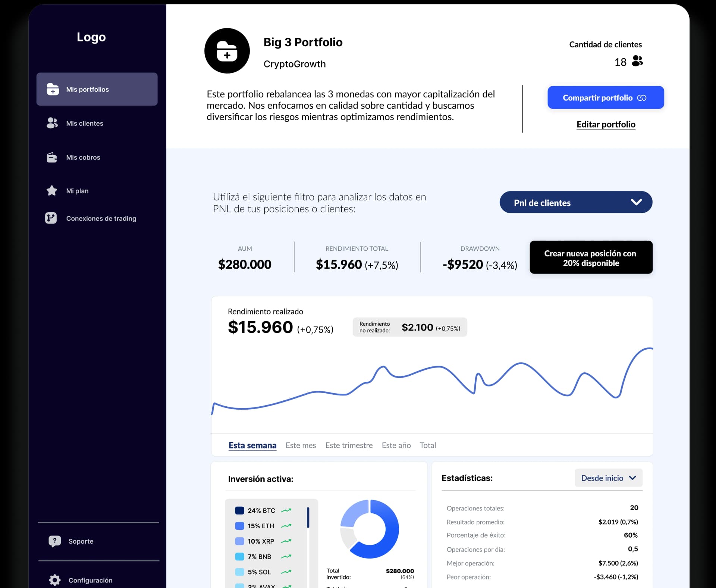Screen dimensions: 716x588
Task: Expand the Desde inicio statistics dropdown
Action: coord(608,478)
